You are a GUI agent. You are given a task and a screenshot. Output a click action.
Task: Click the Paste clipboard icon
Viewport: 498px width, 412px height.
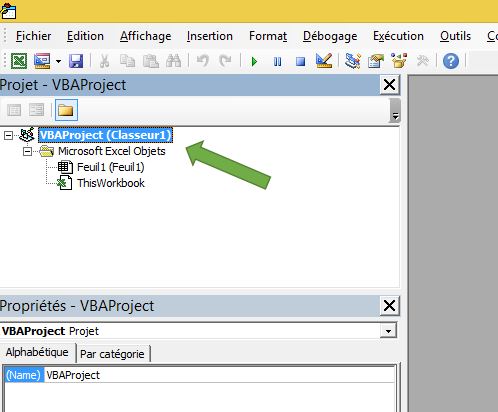(x=151, y=61)
